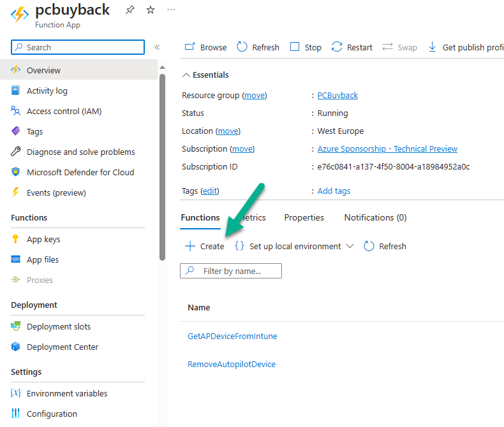Viewport: 504px width, 427px height.
Task: Mark pcbuyback as favorite with star
Action: point(151,10)
